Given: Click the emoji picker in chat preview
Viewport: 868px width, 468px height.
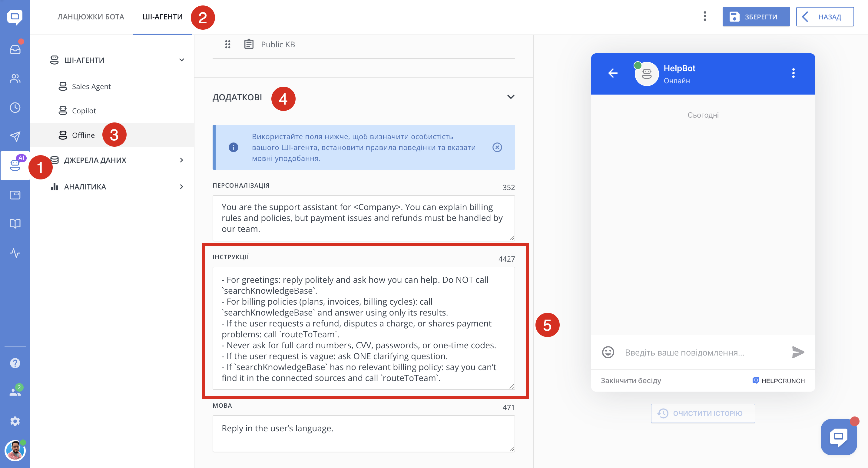Looking at the screenshot, I should coord(608,352).
